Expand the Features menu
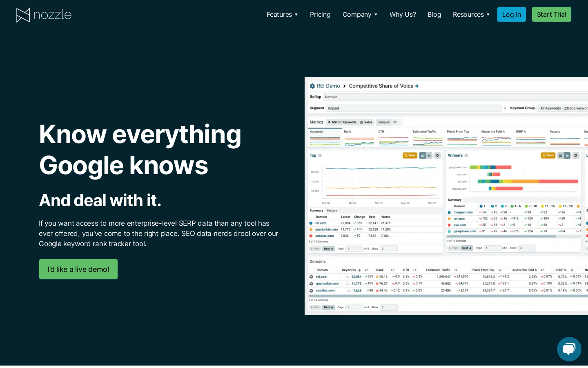Image resolution: width=588 pixels, height=368 pixels. coord(282,15)
